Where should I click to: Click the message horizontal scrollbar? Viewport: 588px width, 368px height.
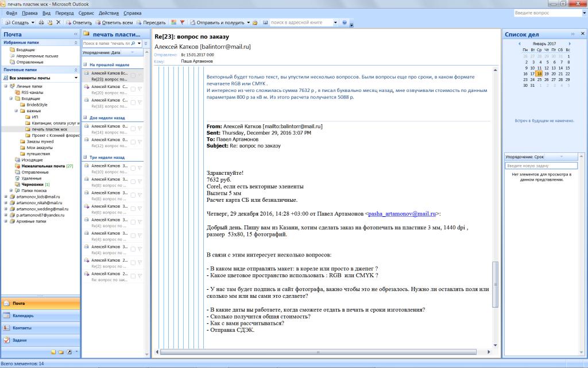318,352
